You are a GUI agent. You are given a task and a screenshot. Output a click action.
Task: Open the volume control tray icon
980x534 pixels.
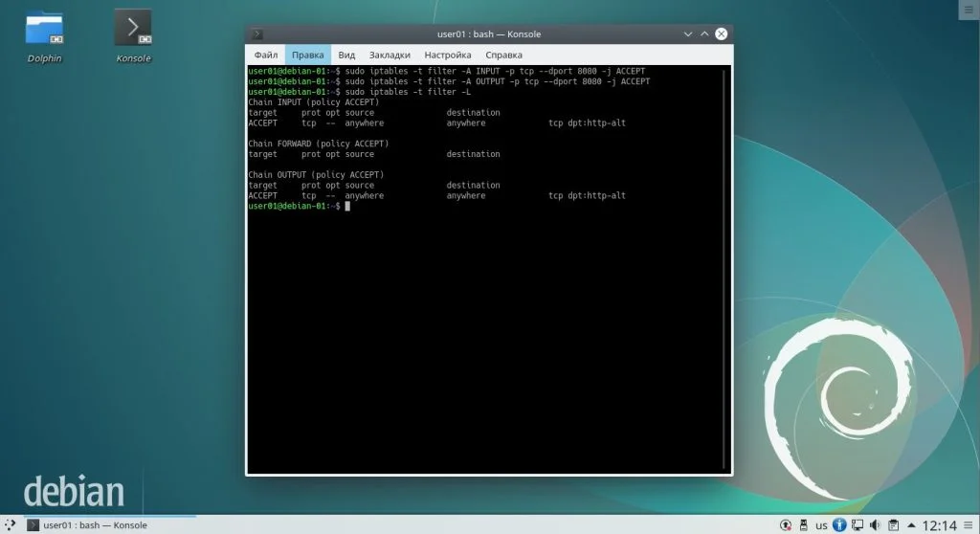[x=875, y=525]
